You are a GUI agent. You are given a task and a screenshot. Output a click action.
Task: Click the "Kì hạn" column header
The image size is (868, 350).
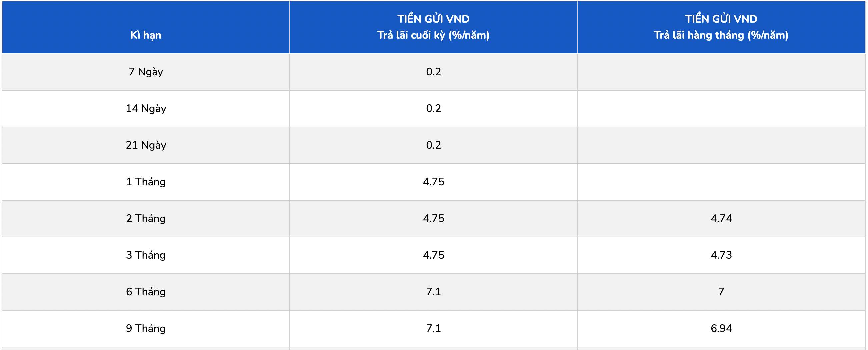tap(146, 35)
